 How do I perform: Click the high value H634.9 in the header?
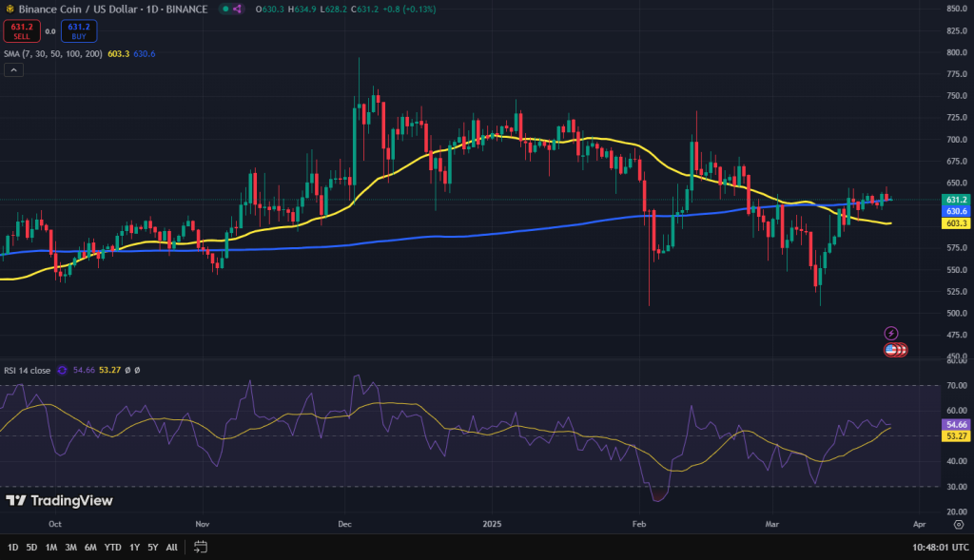click(302, 10)
